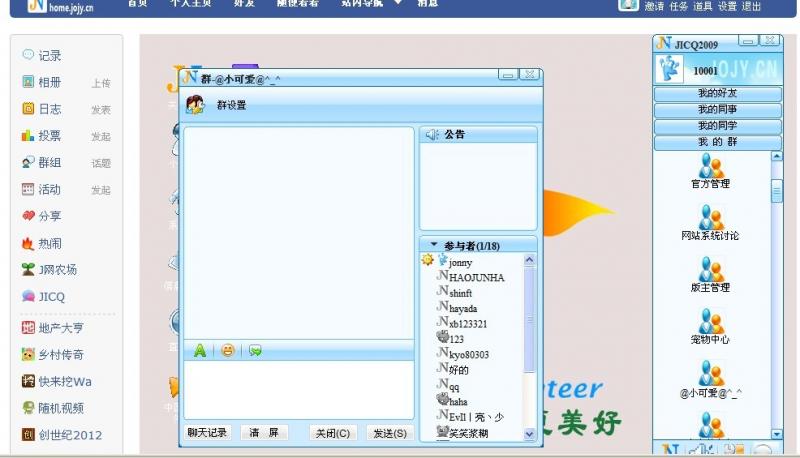
Task: Open the 地产大亨 game icon
Action: tap(28, 327)
